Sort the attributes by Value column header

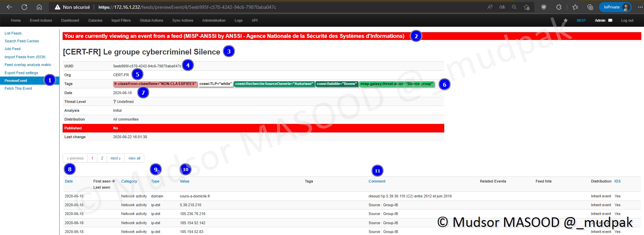185,181
